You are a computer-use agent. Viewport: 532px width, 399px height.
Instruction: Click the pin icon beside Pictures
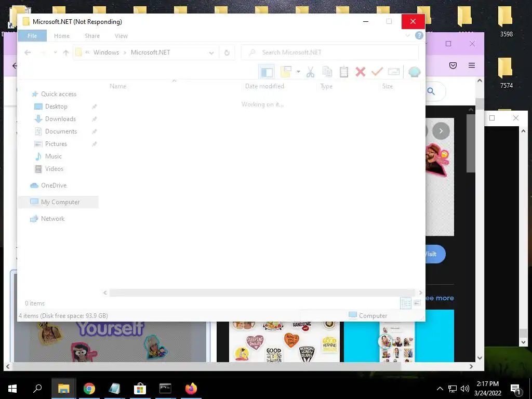pos(95,144)
